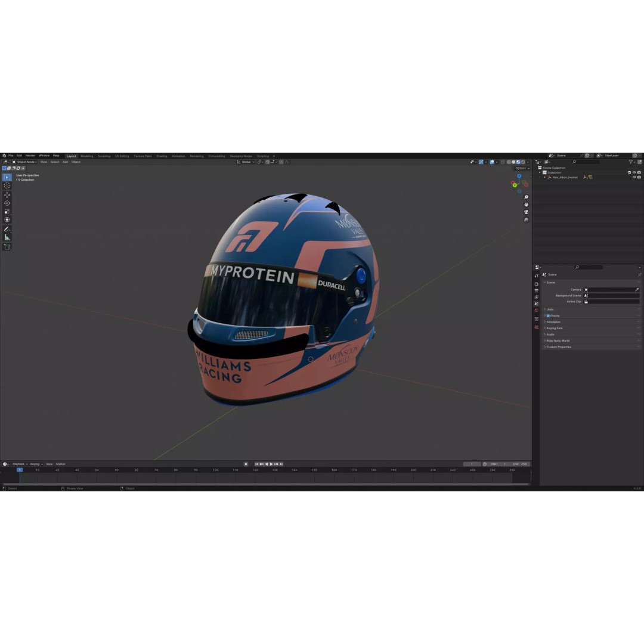Viewport: 644px width, 644px height.
Task: Open the Render menu in the top bar
Action: click(30, 156)
